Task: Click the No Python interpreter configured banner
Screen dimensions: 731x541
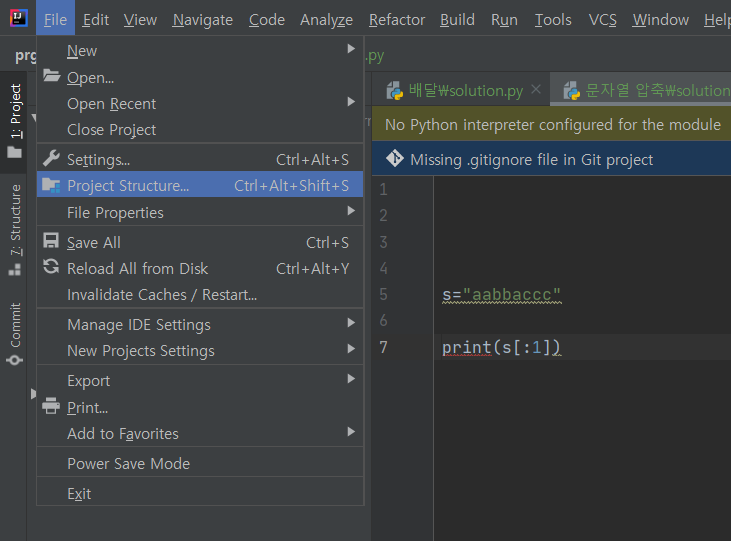Action: 552,124
